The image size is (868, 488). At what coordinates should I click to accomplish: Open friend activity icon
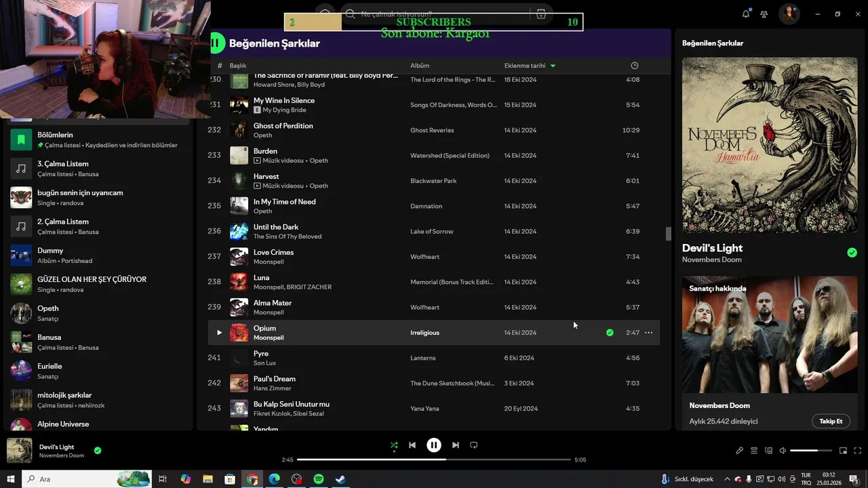[x=764, y=14]
